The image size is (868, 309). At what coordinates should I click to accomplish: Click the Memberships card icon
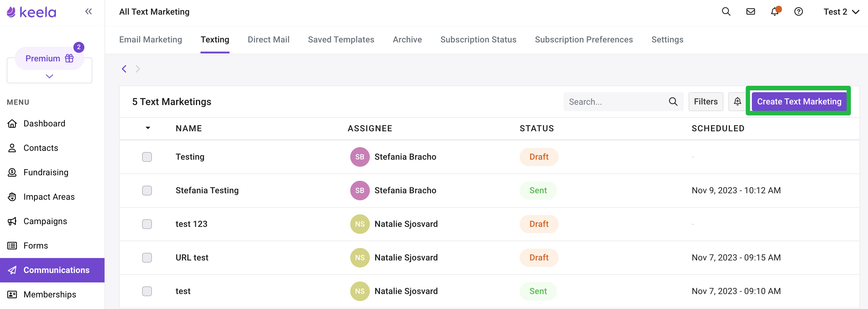tap(12, 295)
